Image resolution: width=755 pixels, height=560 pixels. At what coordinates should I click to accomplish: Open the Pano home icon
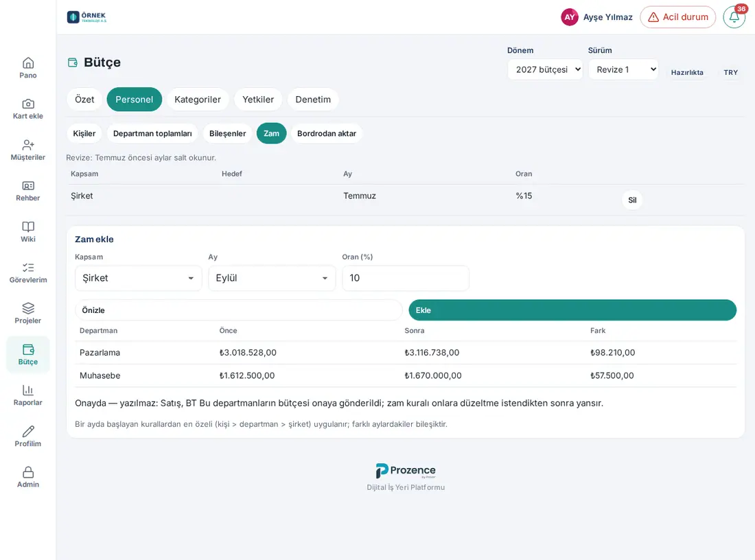(x=28, y=63)
